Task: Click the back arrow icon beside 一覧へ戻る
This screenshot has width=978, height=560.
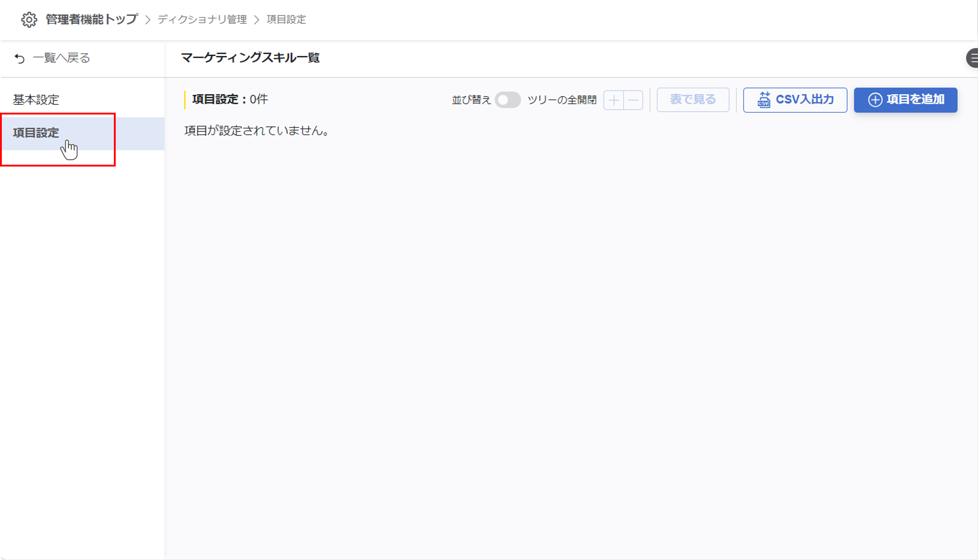Action: point(20,58)
